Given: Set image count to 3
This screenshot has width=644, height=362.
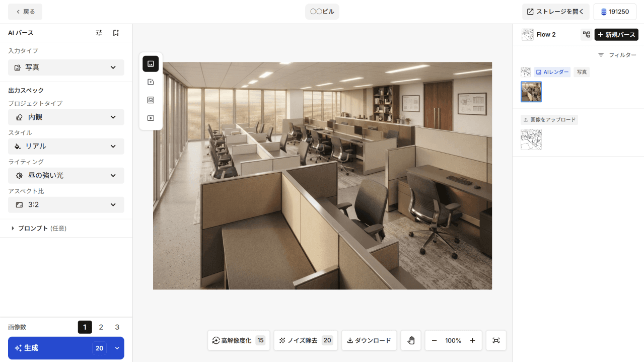Looking at the screenshot, I should click(117, 327).
